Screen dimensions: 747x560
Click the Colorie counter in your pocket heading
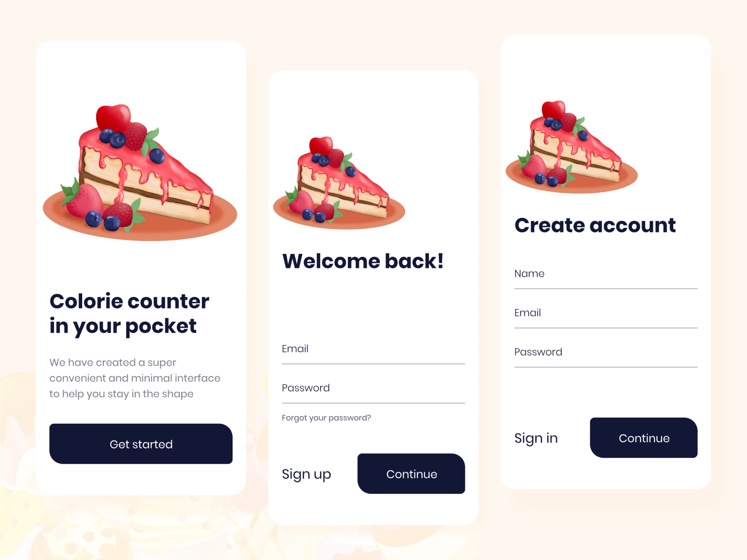coord(129,314)
